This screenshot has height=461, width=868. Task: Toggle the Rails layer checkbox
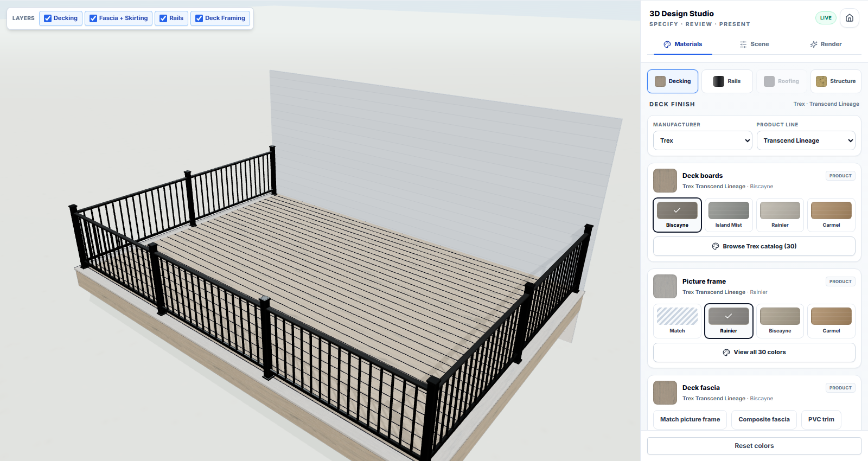163,18
